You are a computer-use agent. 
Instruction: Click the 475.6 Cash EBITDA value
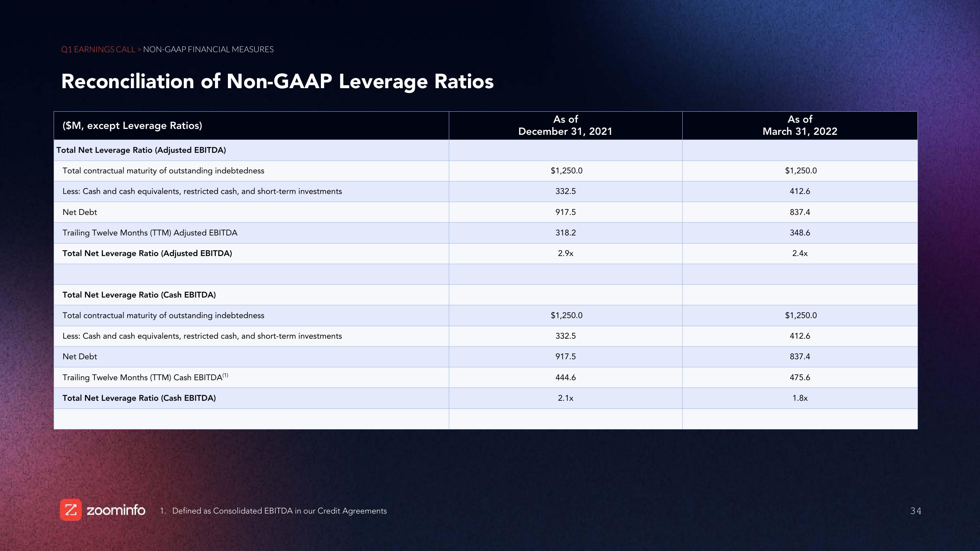point(800,378)
